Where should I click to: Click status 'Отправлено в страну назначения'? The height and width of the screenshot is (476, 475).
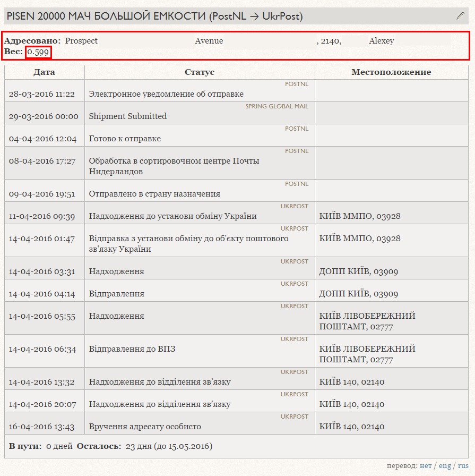154,194
